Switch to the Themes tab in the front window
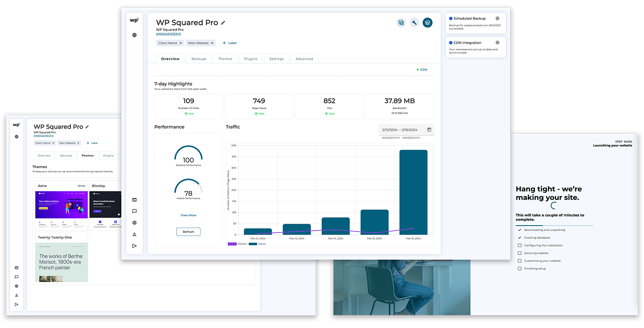 [x=225, y=59]
